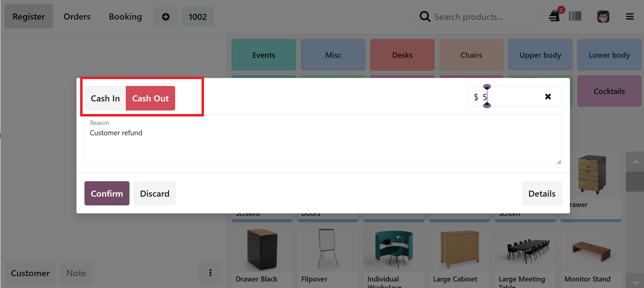644x288 pixels.
Task: Click the plus icon for new order
Action: [x=166, y=17]
